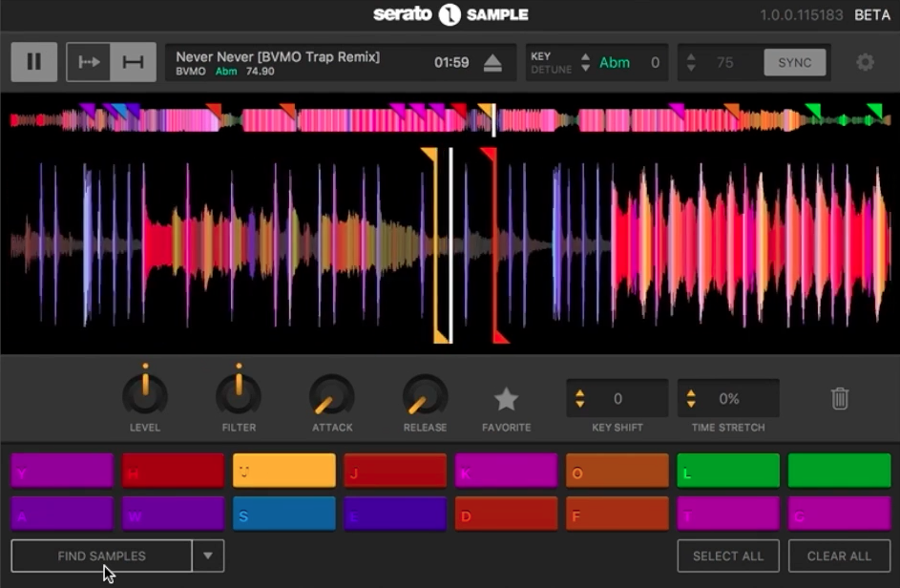Open the settings gear
The width and height of the screenshot is (900, 588).
[x=866, y=61]
